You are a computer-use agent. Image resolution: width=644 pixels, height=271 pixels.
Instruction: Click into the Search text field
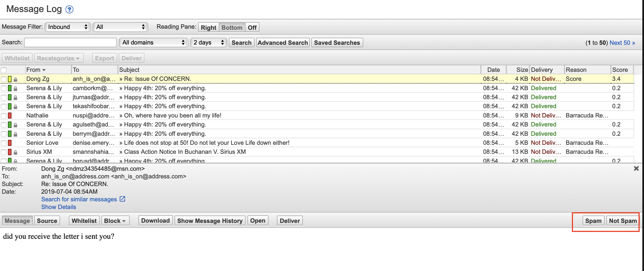[70, 43]
